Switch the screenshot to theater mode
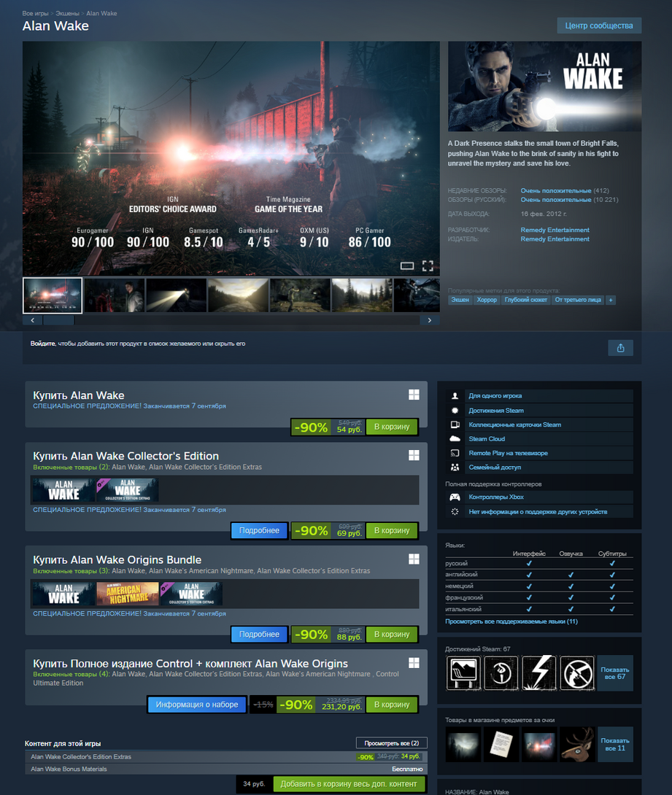 coord(406,265)
